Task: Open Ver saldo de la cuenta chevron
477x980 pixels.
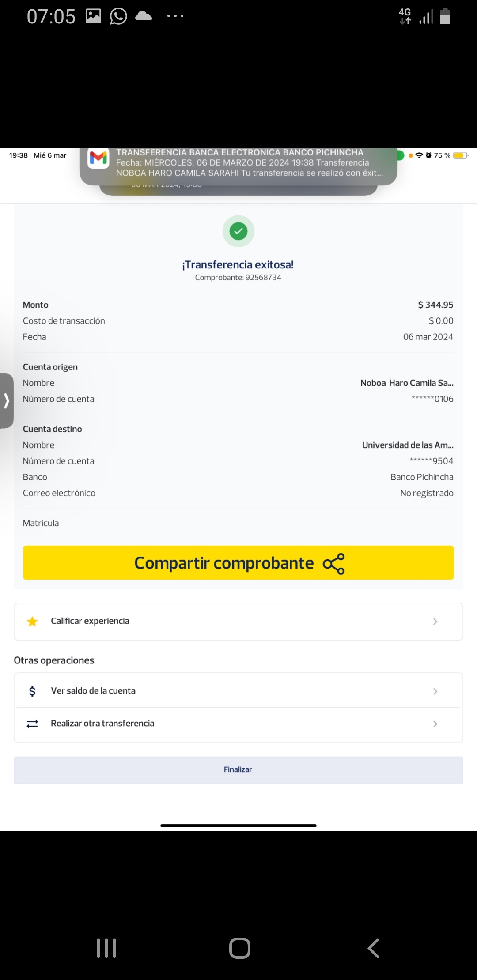Action: pos(435,691)
